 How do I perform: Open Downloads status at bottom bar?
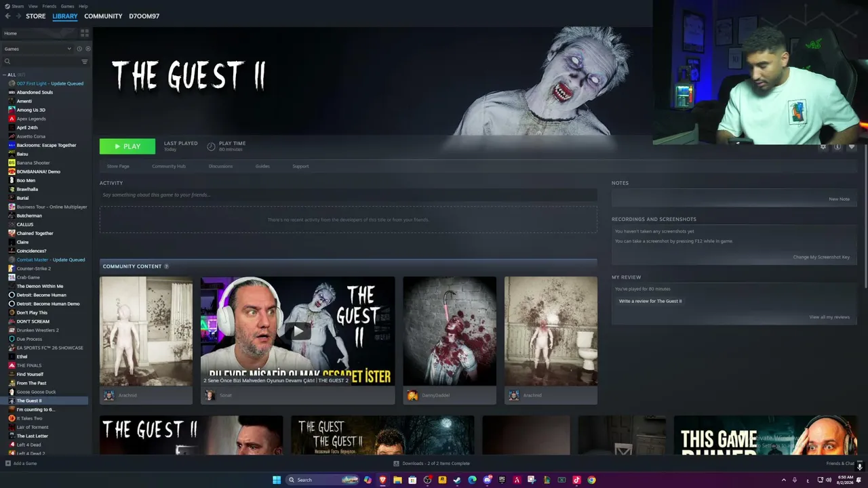pyautogui.click(x=432, y=464)
